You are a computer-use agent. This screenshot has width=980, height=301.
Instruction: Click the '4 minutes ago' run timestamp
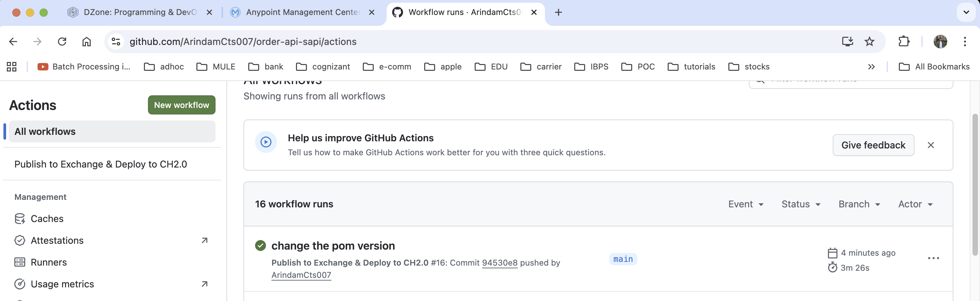(868, 253)
